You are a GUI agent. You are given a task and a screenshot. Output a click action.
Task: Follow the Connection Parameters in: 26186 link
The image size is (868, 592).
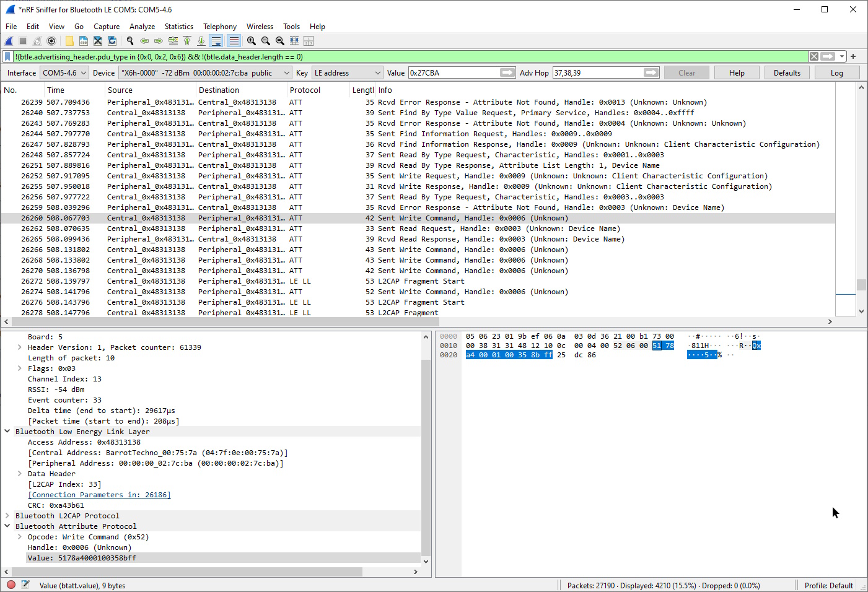pyautogui.click(x=99, y=494)
